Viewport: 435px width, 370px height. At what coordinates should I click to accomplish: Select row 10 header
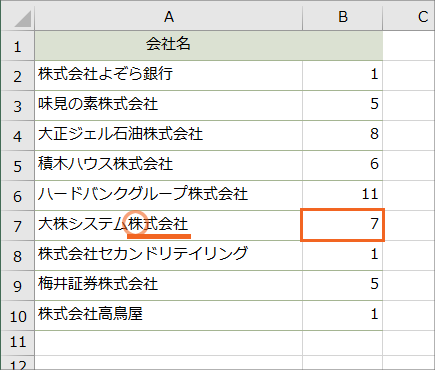tap(18, 316)
